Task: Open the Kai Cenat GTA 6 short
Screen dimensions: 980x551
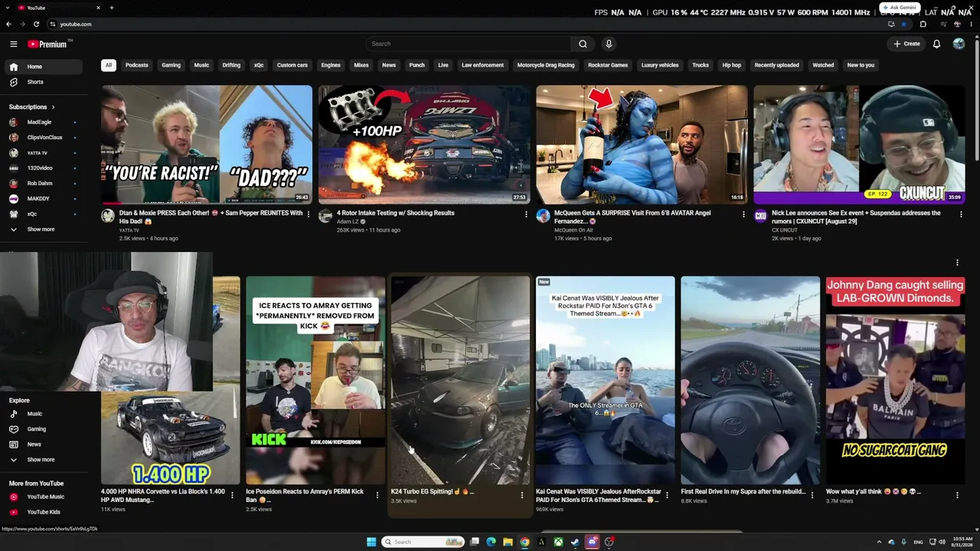Action: 605,380
